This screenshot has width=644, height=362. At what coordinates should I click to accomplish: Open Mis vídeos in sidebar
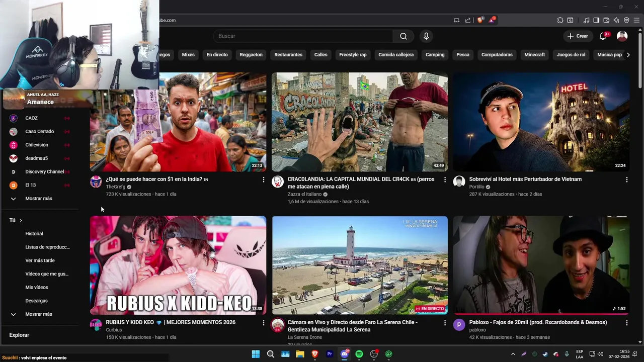pyautogui.click(x=37, y=288)
